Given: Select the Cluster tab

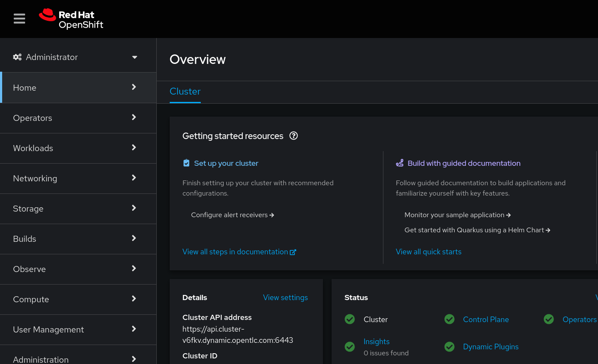Looking at the screenshot, I should point(185,92).
